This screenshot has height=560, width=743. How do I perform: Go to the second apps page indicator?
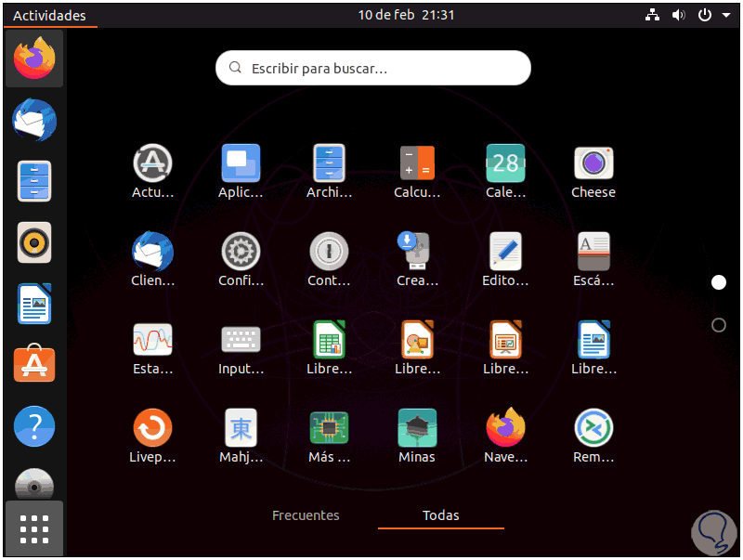tap(718, 325)
